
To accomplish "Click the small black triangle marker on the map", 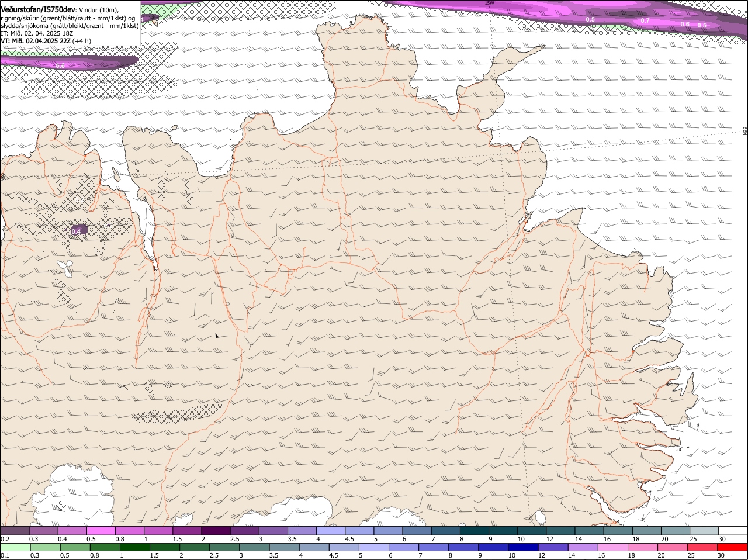I will [217, 336].
